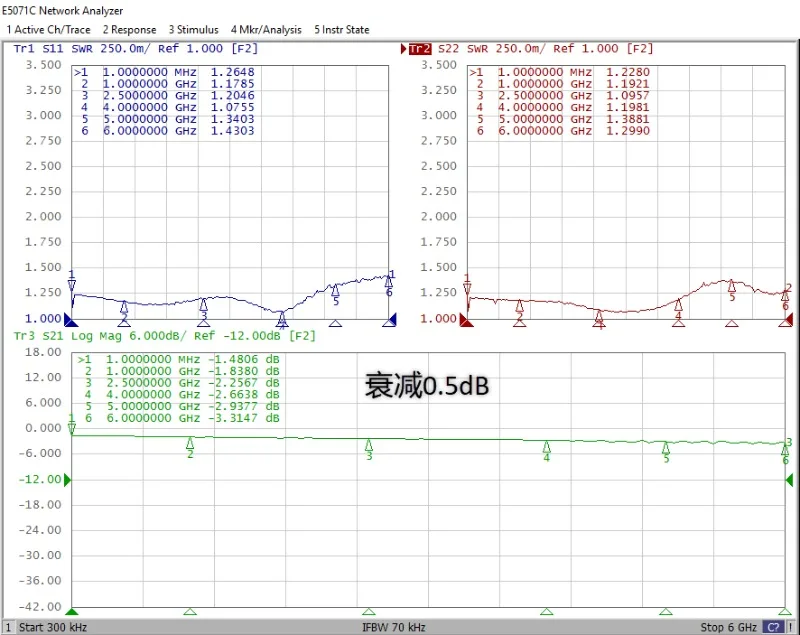The height and width of the screenshot is (635, 800).
Task: Click S11 marker 1 row 1.2648
Action: [x=164, y=72]
